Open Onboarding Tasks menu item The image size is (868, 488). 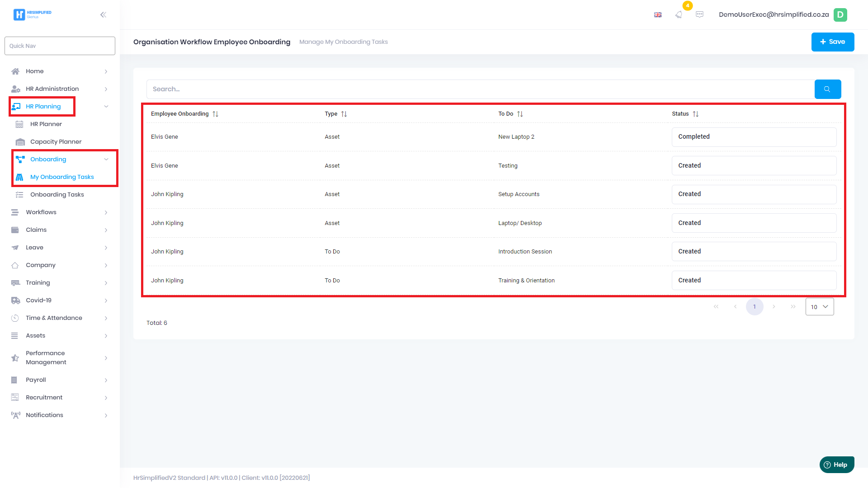(57, 195)
